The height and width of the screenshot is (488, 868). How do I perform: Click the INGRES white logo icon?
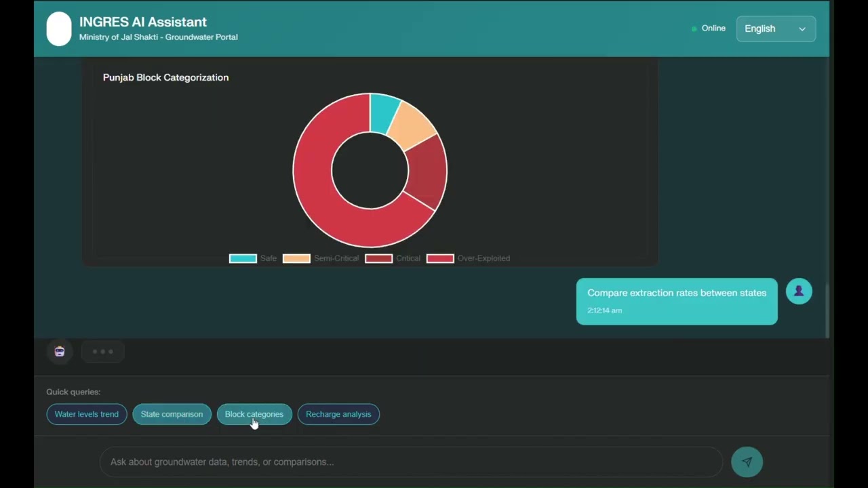pos(59,29)
